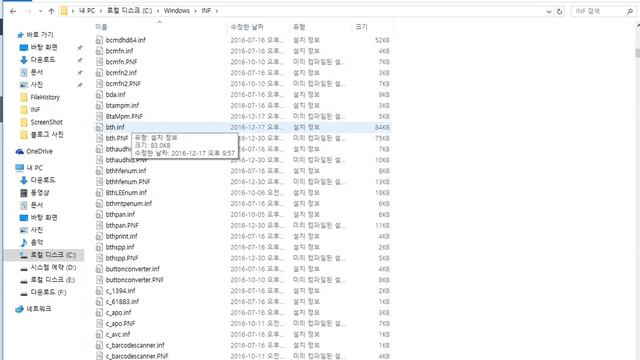
Task: Open recent locations dropdown arrow
Action: 40,11
